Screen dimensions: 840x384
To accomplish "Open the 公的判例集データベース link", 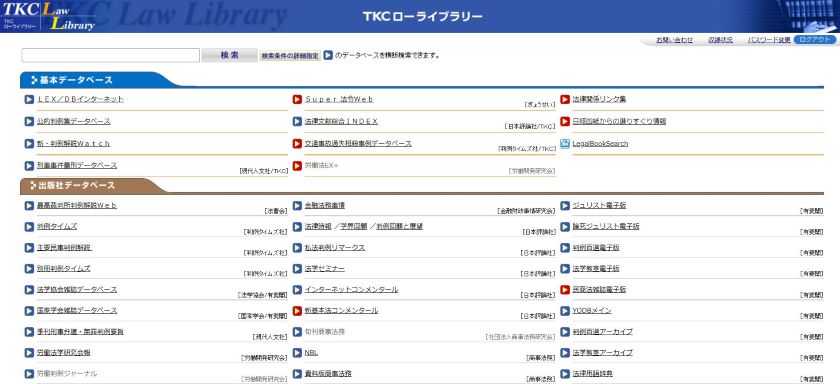I will click(74, 122).
